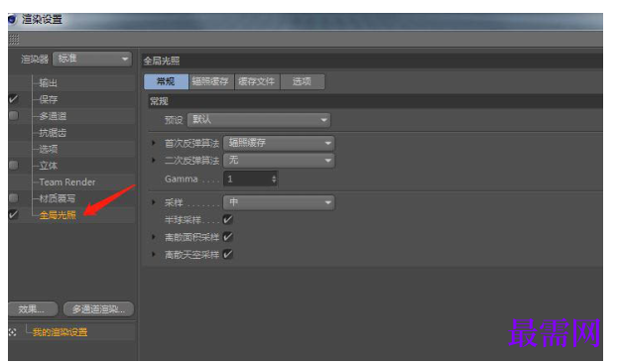Screen dimensions: 619x364
Task: Select 全局光照 in the settings list
Action: tap(58, 215)
